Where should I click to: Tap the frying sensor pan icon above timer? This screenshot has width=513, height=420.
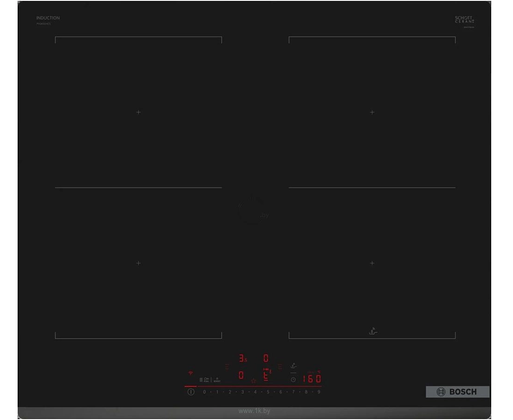click(293, 366)
